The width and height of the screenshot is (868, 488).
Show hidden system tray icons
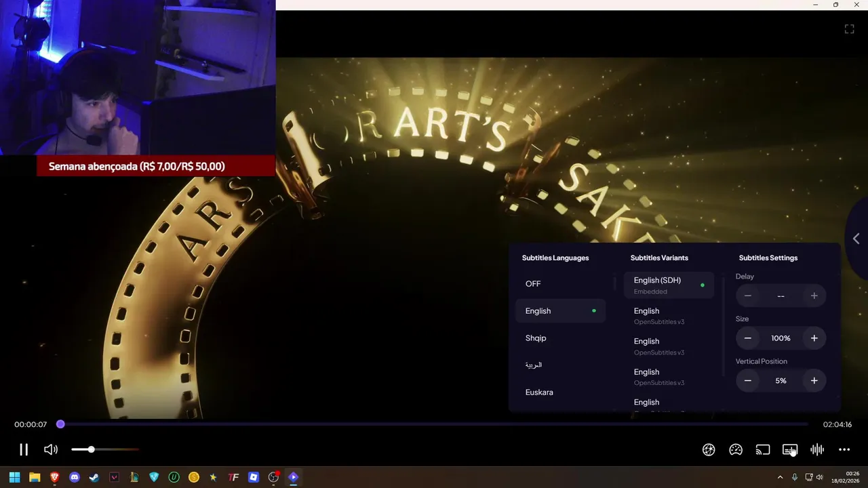pos(780,477)
